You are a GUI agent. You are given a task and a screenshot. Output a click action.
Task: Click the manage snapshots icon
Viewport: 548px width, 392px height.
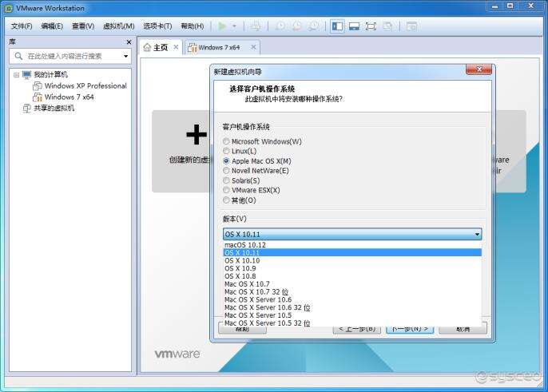[314, 26]
